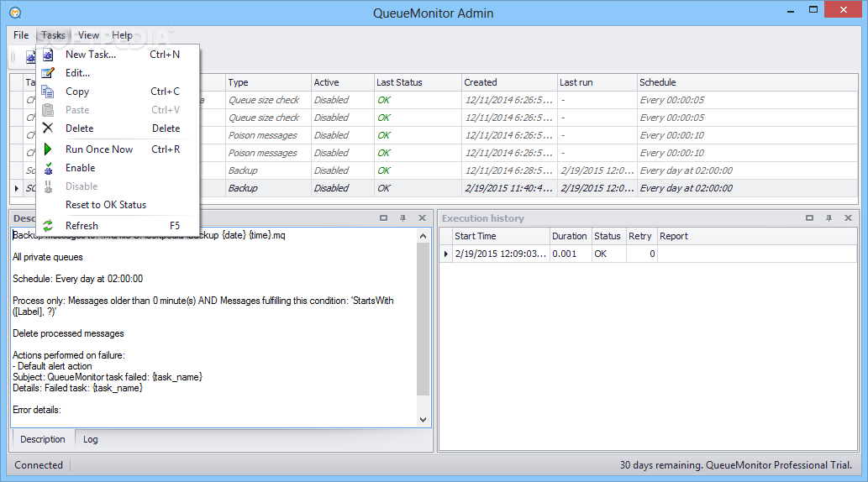Screen dimensions: 868x482
Task: Click the Copy pages icon in the menu
Action: 48,92
